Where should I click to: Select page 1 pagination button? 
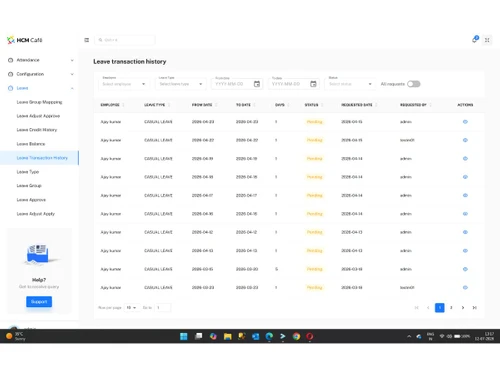[440, 308]
